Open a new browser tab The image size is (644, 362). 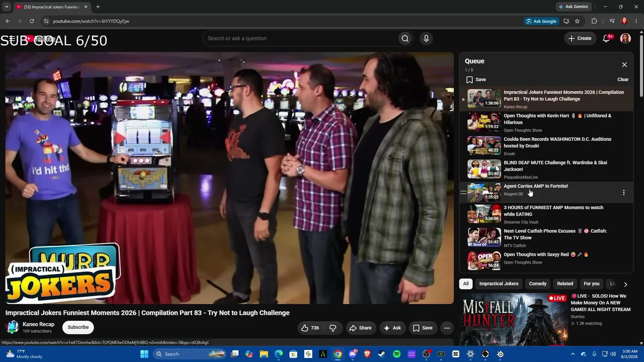98,7
